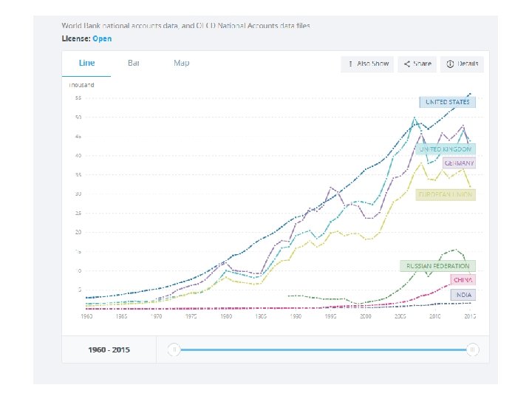The height and width of the screenshot is (399, 532).
Task: Open the Share menu
Action: pos(417,64)
